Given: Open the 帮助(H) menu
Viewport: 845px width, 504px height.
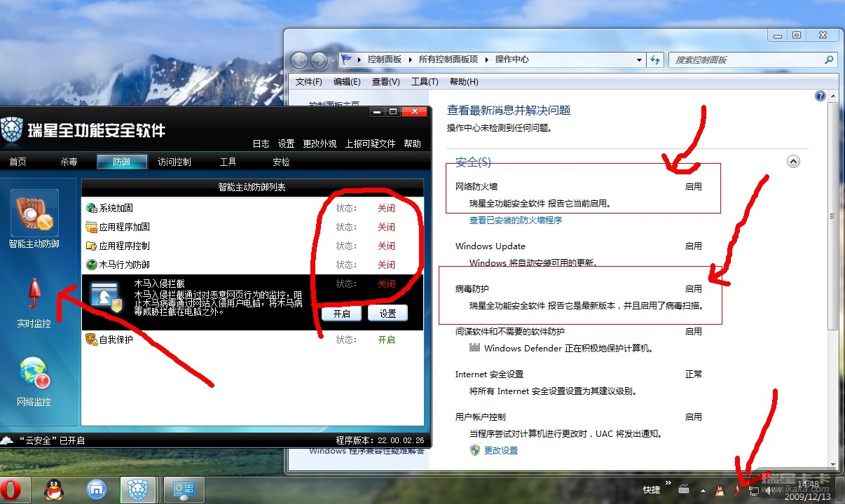Looking at the screenshot, I should 464,82.
